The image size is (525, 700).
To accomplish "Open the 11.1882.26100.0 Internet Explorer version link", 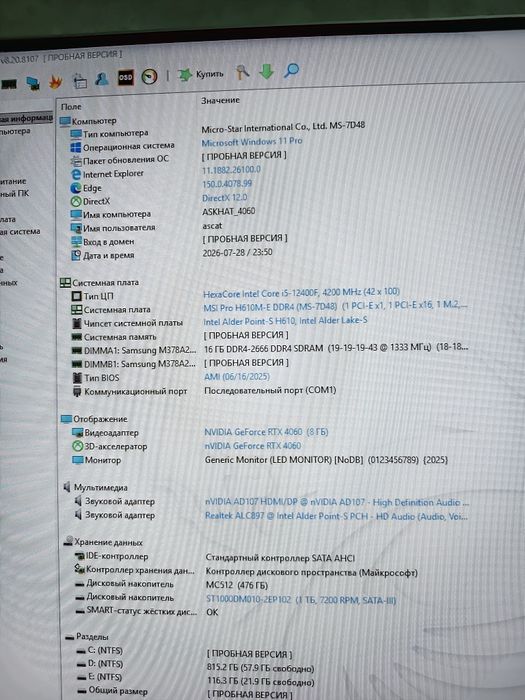I will click(231, 170).
